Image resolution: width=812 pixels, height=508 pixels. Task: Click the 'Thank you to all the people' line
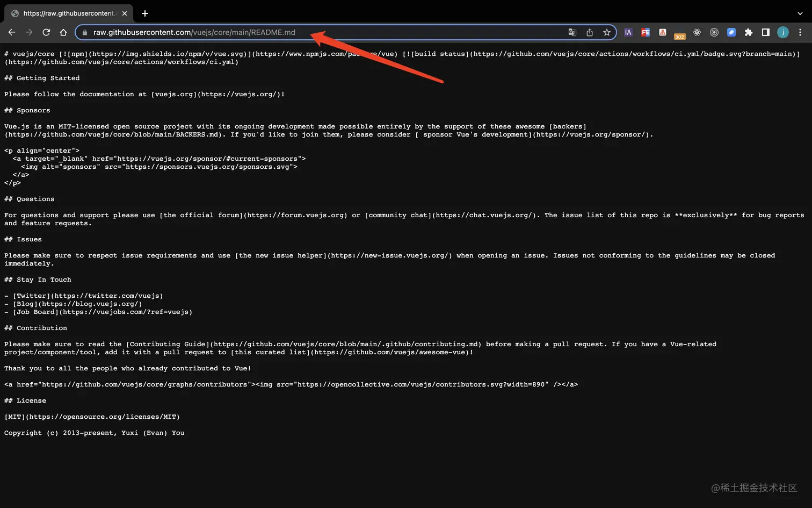128,368
